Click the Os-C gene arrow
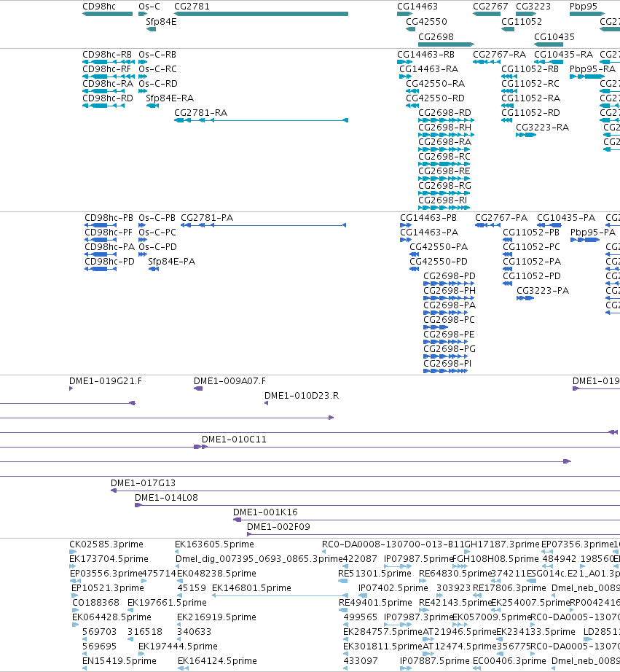This screenshot has height=672, width=620. click(143, 14)
